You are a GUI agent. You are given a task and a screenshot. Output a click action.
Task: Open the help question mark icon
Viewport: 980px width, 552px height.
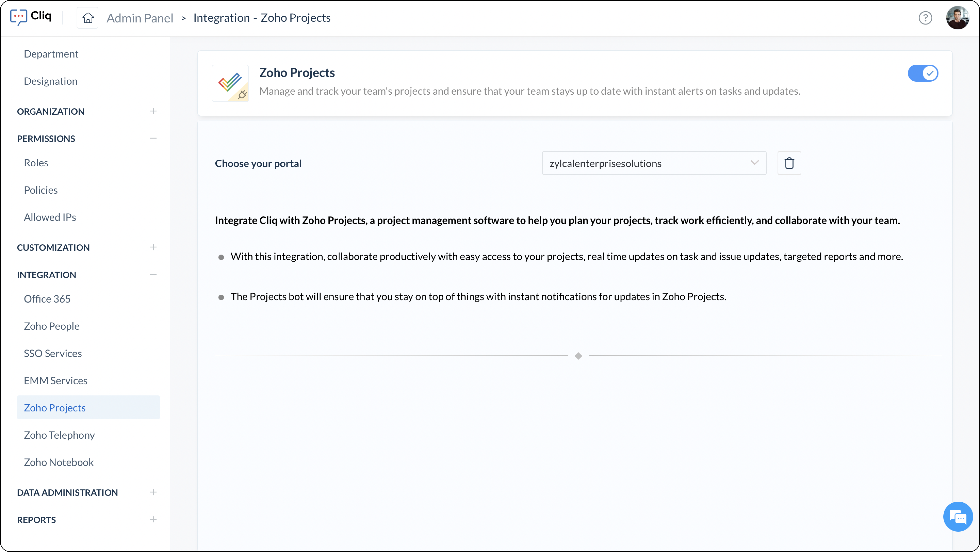(925, 18)
